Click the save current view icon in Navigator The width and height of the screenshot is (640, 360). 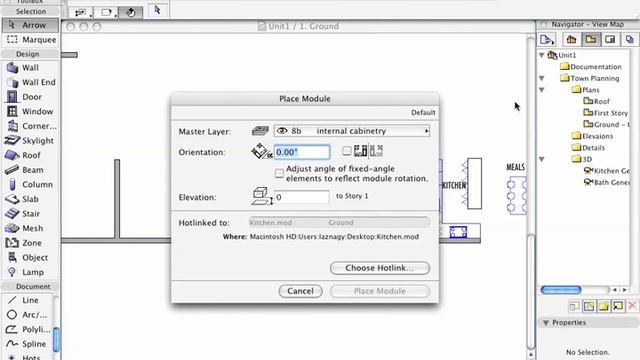point(589,306)
